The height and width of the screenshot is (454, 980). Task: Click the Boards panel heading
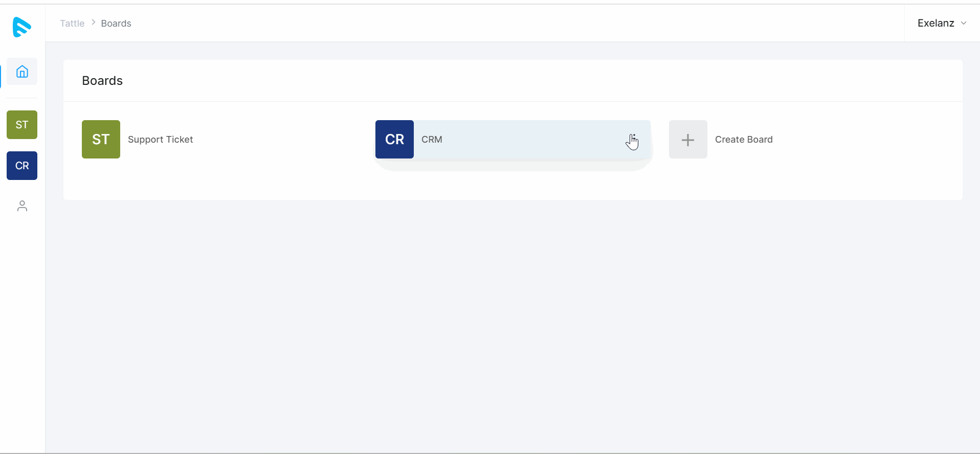[102, 81]
